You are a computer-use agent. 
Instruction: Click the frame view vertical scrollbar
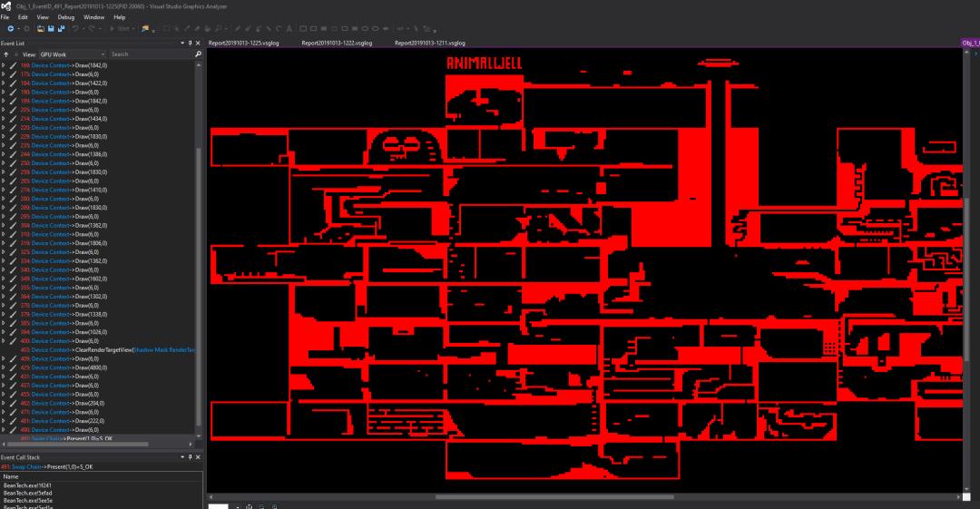pyautogui.click(x=966, y=272)
